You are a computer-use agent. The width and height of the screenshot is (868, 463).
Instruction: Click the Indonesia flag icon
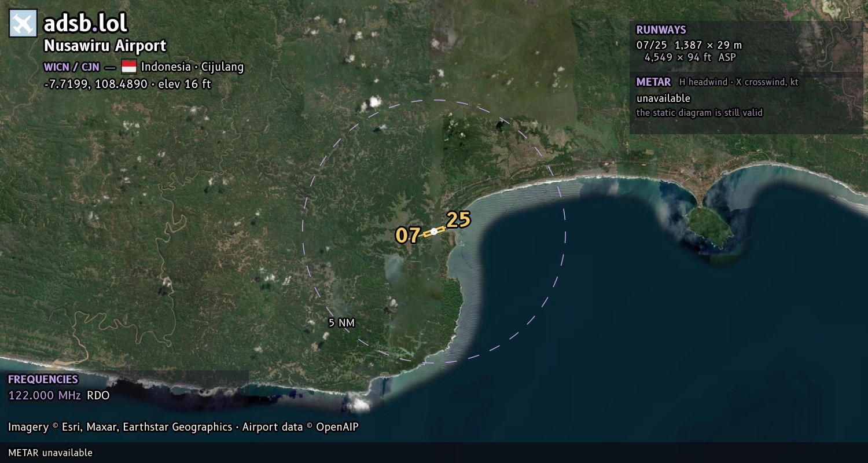coord(129,67)
